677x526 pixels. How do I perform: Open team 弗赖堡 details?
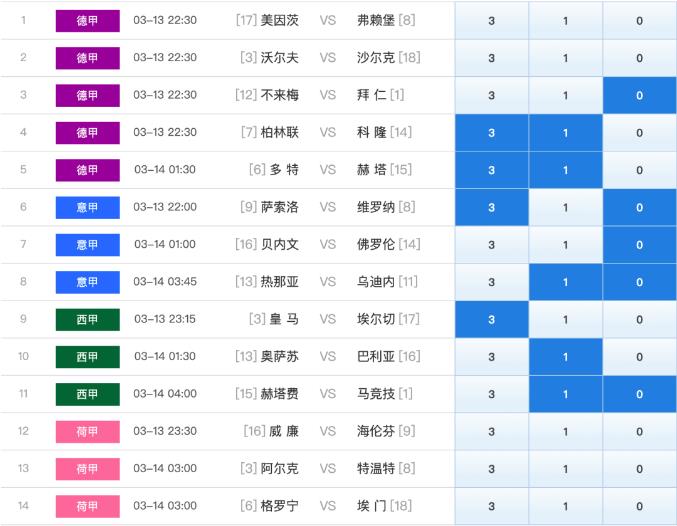click(x=376, y=20)
